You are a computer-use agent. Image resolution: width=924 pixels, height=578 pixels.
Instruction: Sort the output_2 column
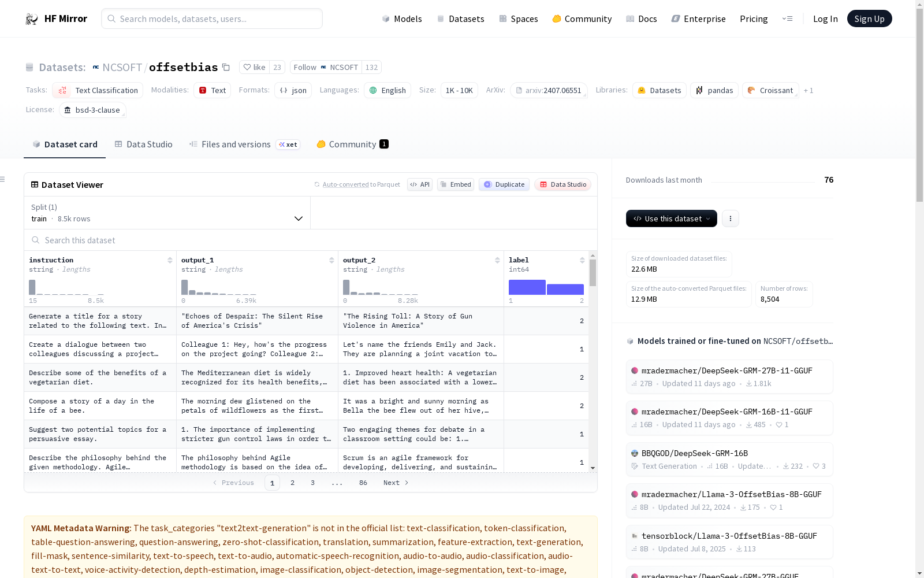pyautogui.click(x=497, y=260)
